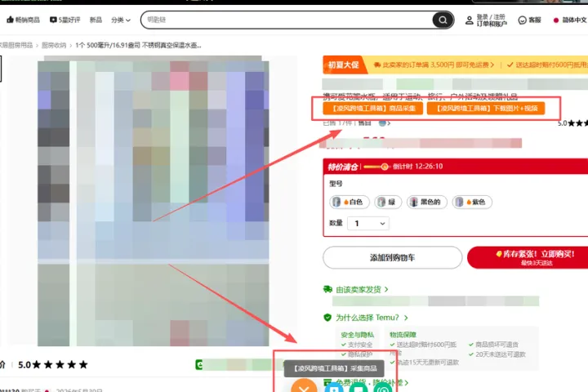
Task: Click the 安全与隐私 heading
Action: (x=358, y=335)
